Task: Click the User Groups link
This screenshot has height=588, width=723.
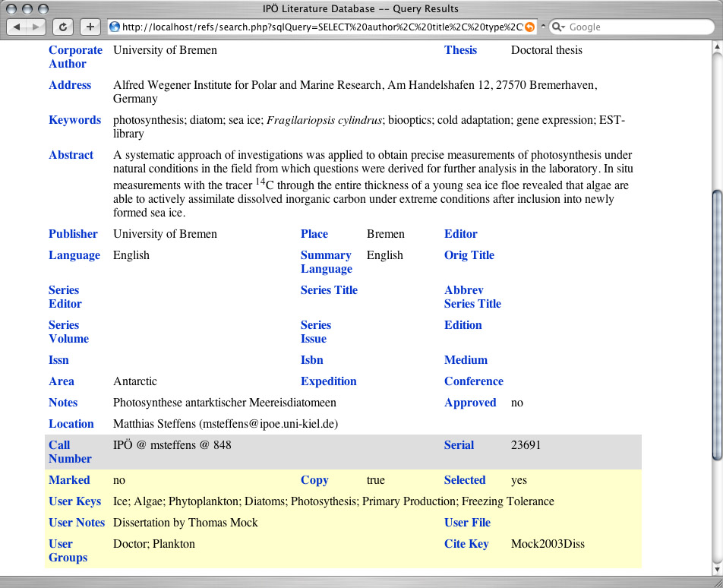Action: pos(68,551)
